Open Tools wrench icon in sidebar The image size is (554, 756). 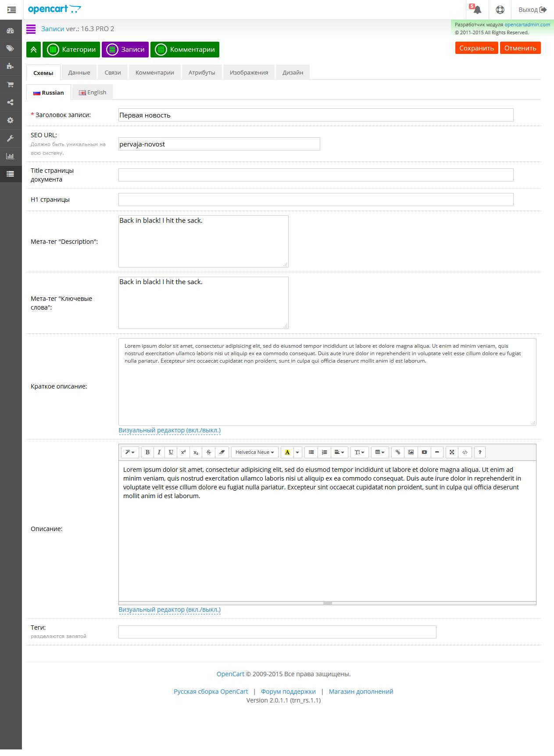[10, 138]
